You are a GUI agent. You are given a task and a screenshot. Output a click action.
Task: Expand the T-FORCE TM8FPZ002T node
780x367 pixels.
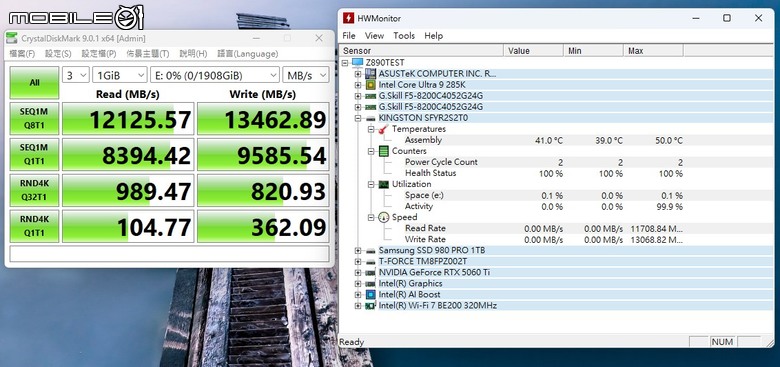coord(358,262)
